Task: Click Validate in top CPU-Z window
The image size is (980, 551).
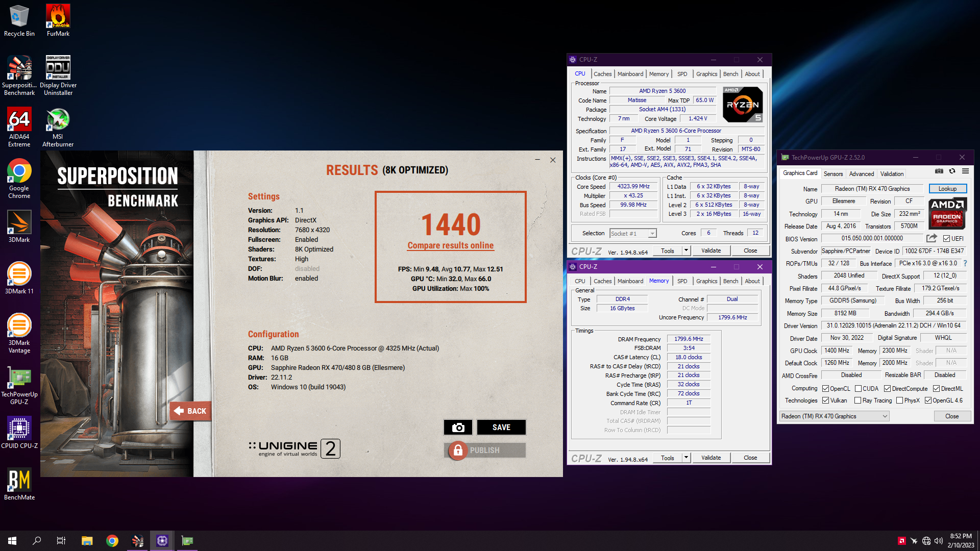Action: click(711, 251)
